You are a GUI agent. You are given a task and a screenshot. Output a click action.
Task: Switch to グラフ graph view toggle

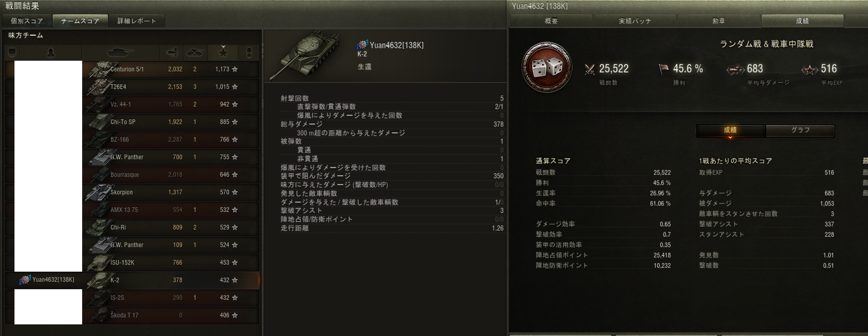click(800, 131)
